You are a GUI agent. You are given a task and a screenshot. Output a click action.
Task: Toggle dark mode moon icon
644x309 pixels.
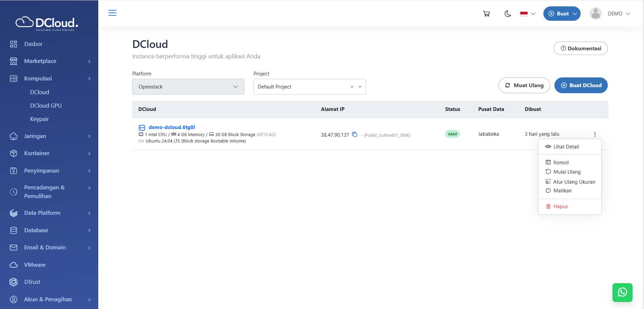coord(507,14)
